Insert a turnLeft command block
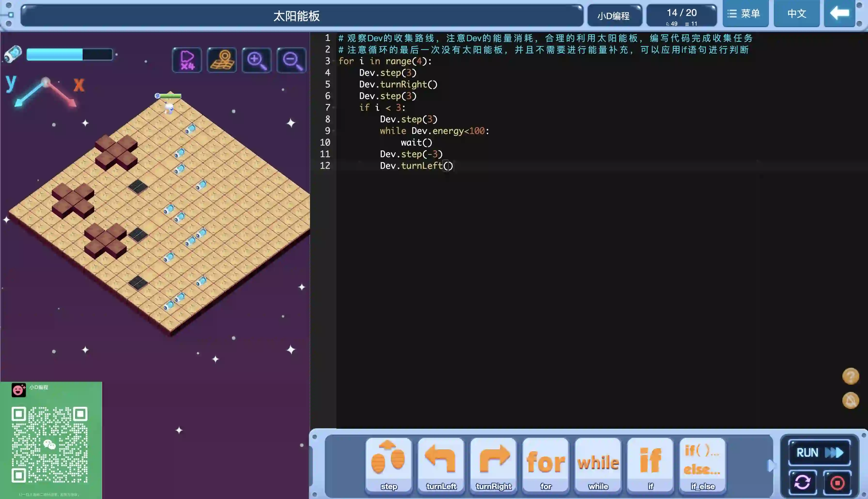This screenshot has width=868, height=499. 441,465
